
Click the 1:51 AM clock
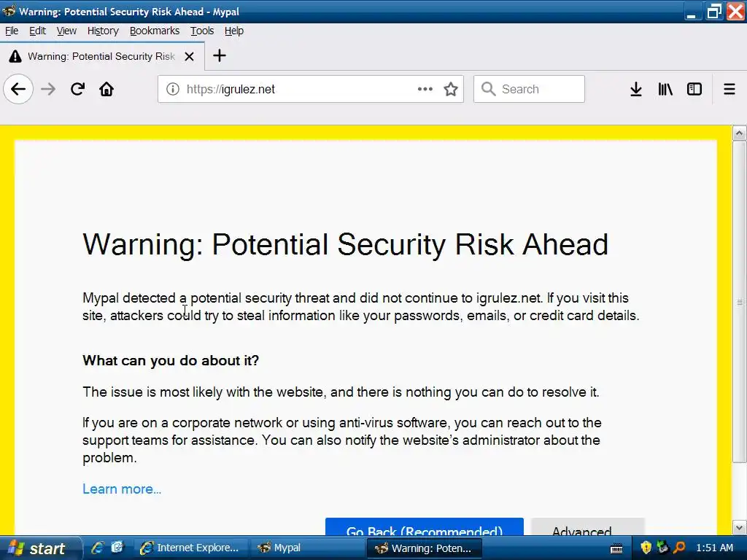pyautogui.click(x=715, y=548)
